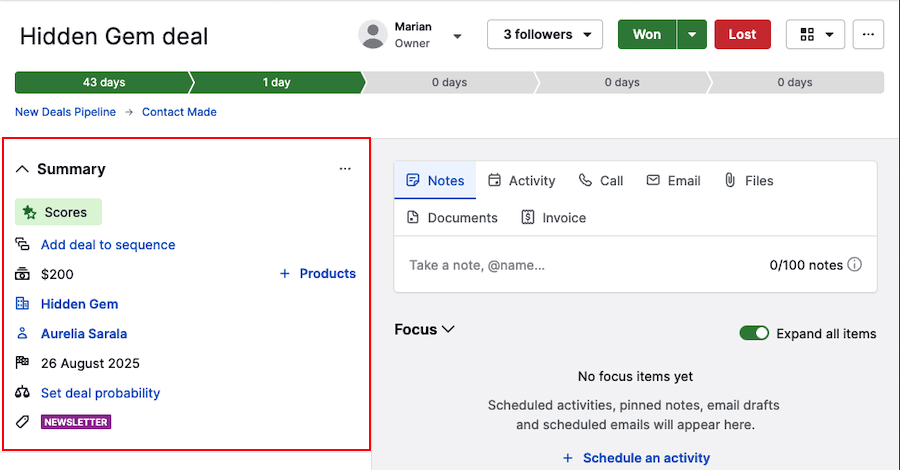Open the three-dot more options menu at top right
Viewport: 900px width, 470px height.
click(868, 35)
